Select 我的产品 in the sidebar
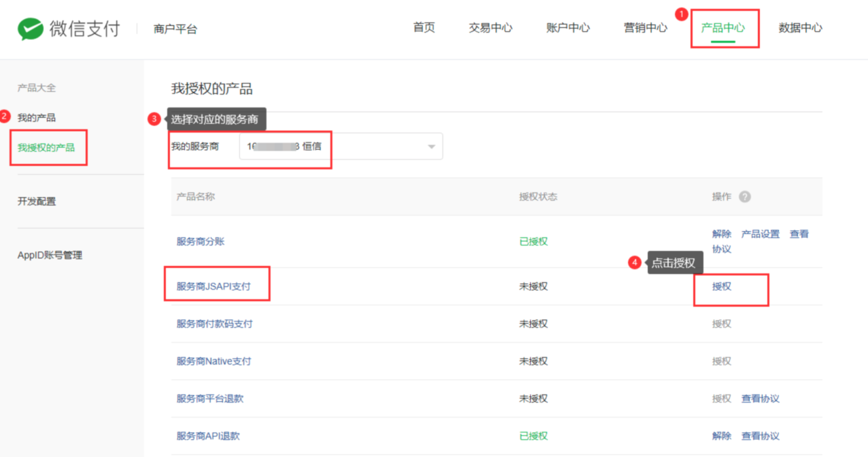Screen dimensions: 868x457 click(x=37, y=118)
